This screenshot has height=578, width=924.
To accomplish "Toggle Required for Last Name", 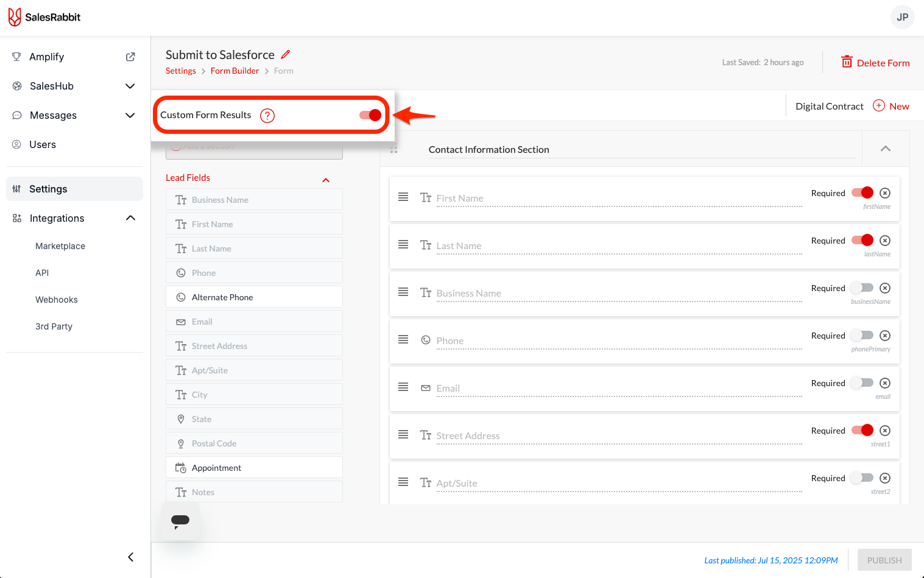I will pyautogui.click(x=862, y=241).
